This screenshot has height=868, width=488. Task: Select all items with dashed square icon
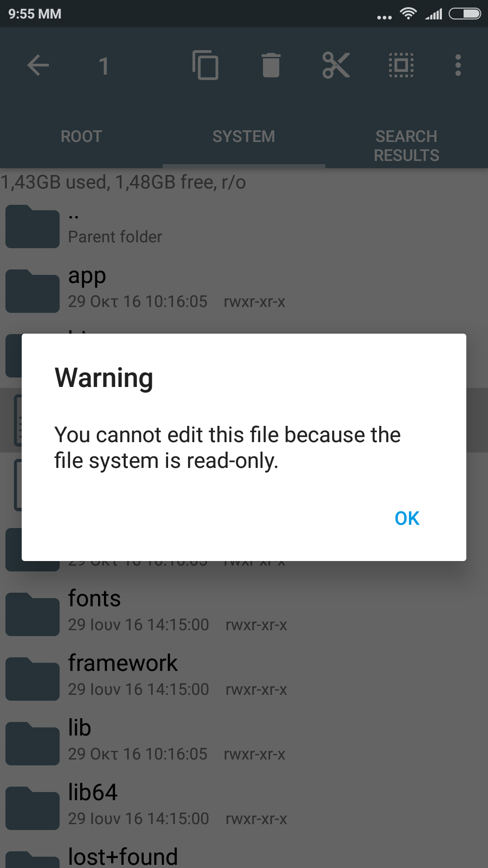pyautogui.click(x=401, y=65)
